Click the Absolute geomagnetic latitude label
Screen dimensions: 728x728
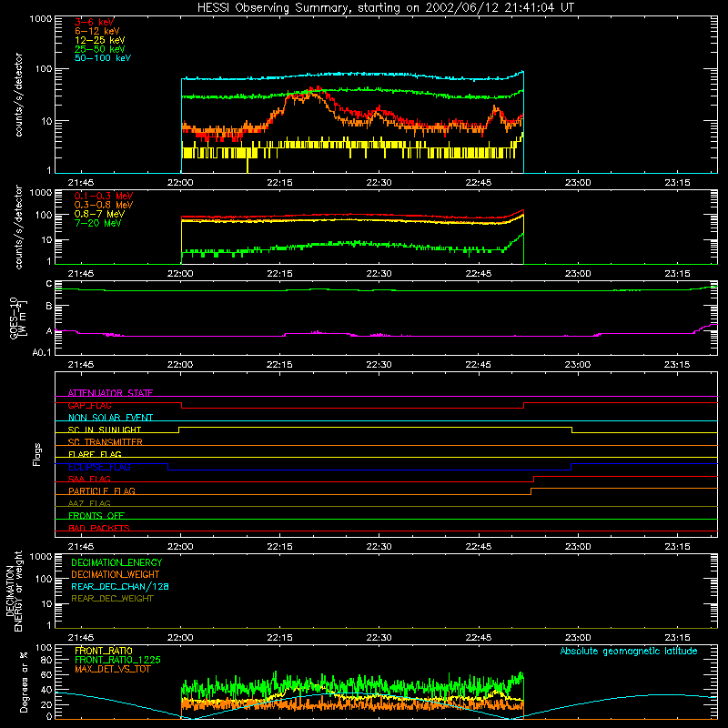(629, 651)
